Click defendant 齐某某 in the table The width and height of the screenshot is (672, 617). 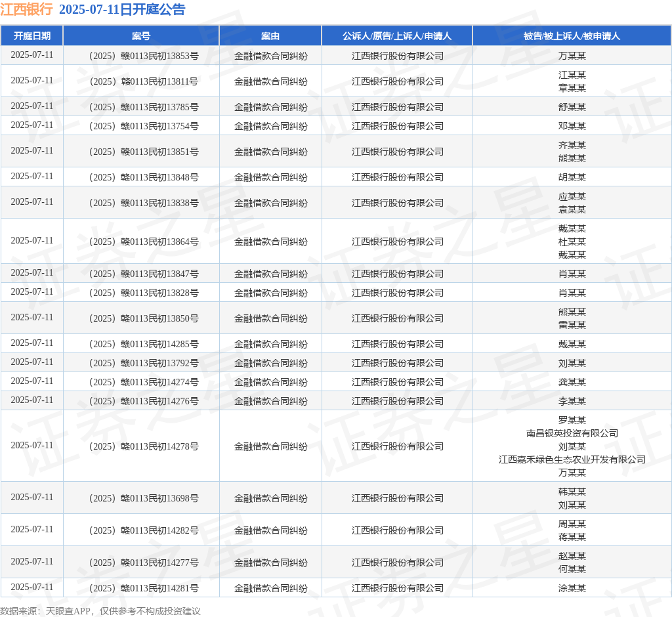click(x=572, y=145)
